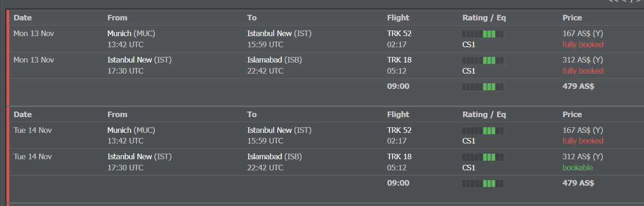Click the Price column header in first itinerary
Viewport: 644px width, 206px height.
pyautogui.click(x=572, y=18)
